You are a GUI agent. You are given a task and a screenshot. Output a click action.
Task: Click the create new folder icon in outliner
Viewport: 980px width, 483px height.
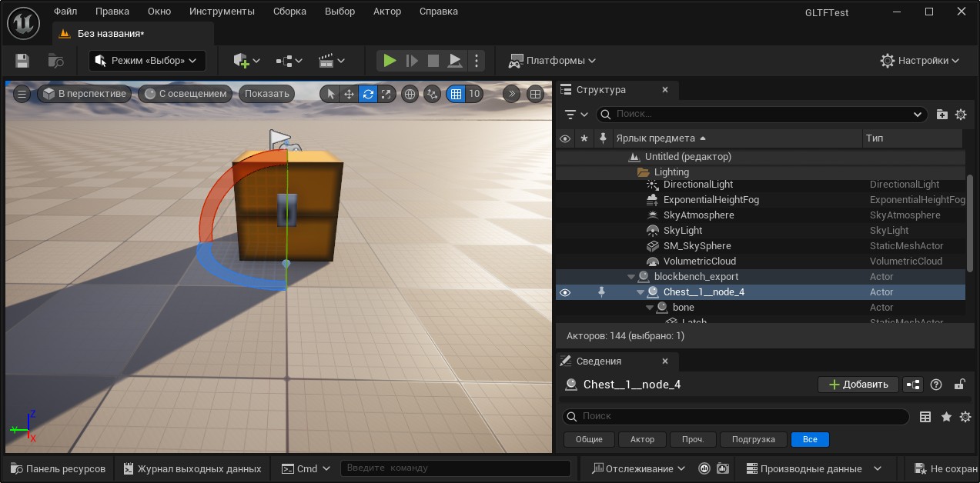942,114
